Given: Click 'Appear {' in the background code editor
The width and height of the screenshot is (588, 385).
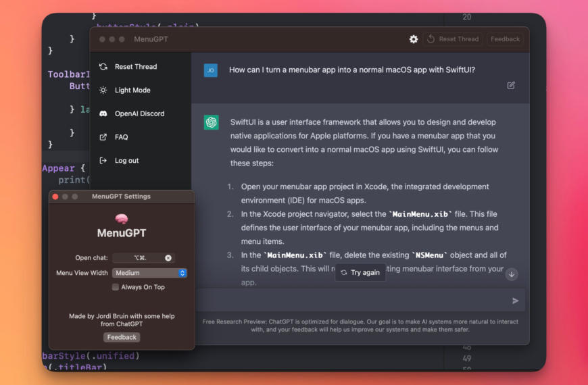Looking at the screenshot, I should [x=64, y=168].
